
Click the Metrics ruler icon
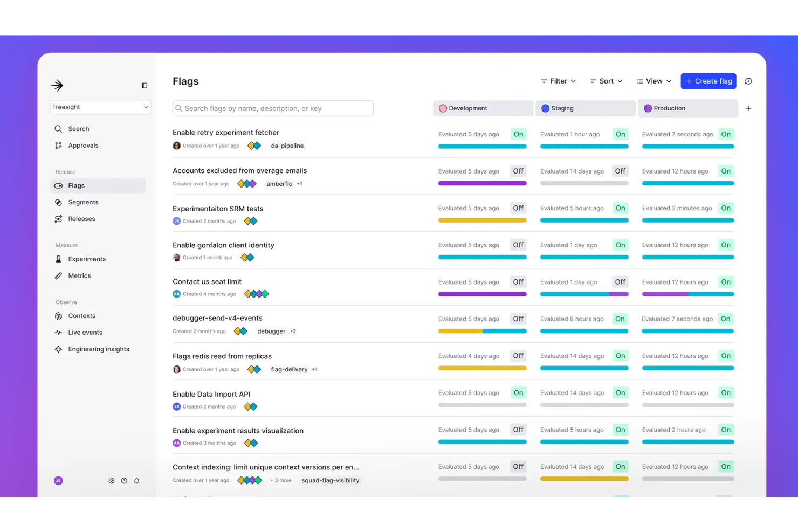point(58,276)
